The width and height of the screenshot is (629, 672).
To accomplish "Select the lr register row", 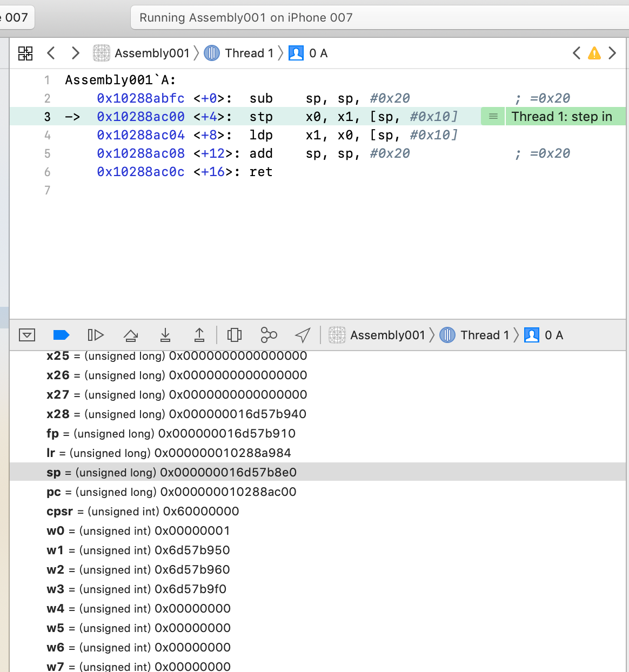I will click(x=318, y=453).
